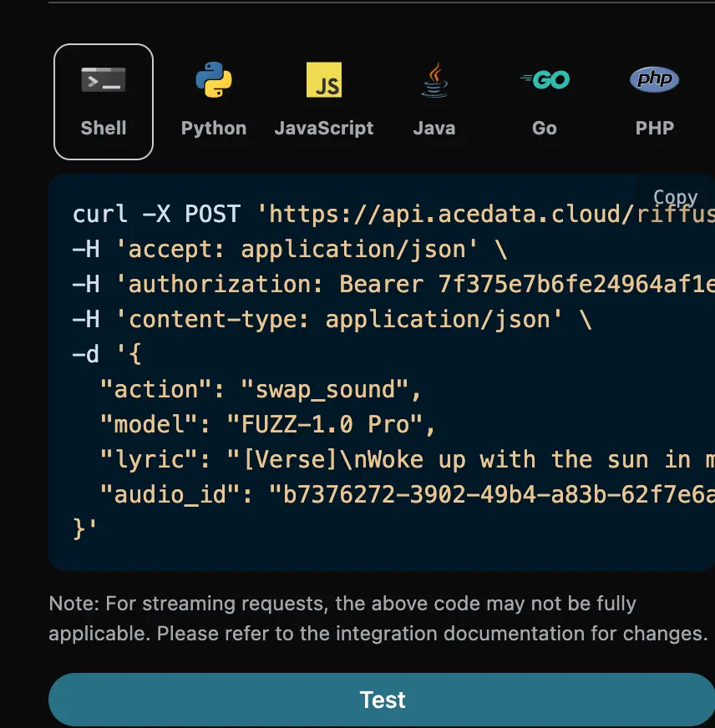
Task: Click the Shell terminal icon
Action: (104, 80)
